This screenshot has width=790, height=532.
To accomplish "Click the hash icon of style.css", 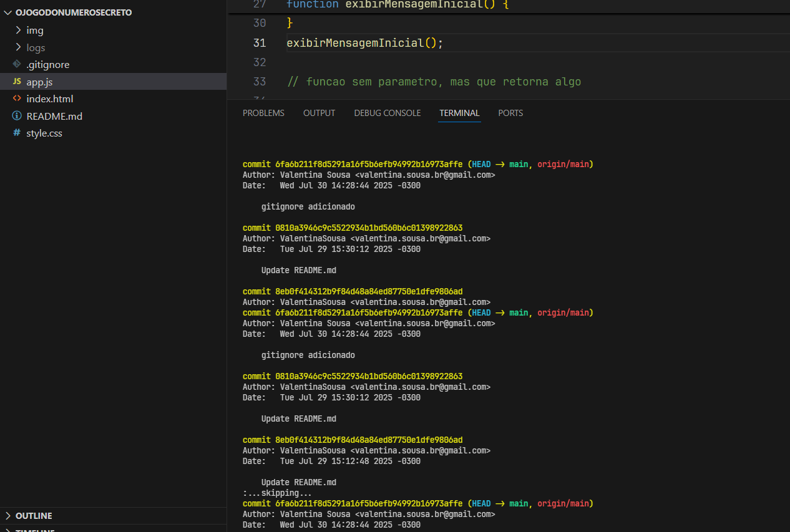I will [17, 133].
